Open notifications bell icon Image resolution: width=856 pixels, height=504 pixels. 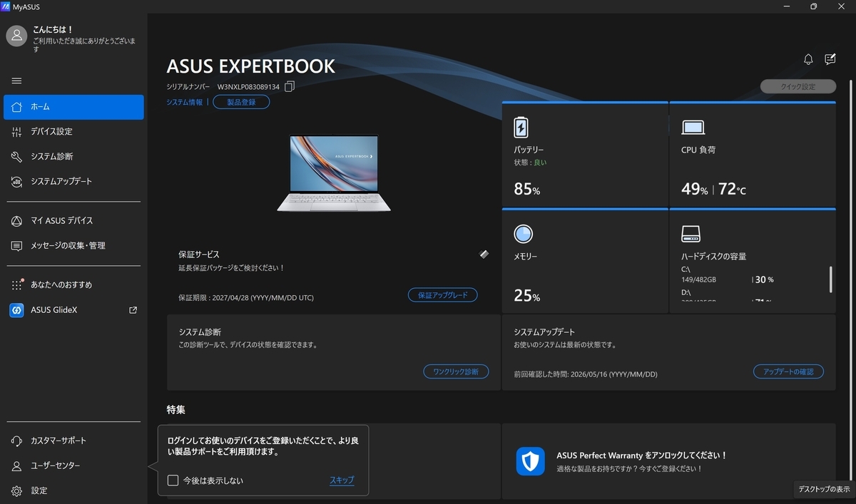coord(808,59)
